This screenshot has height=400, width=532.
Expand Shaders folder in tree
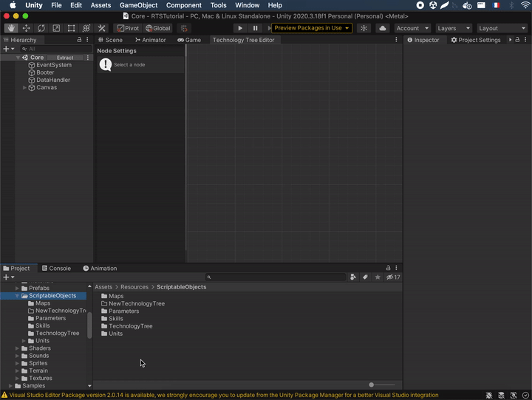point(17,348)
